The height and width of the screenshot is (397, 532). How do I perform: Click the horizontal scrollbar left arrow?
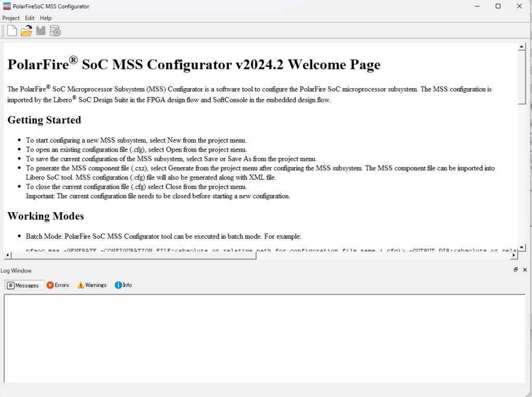(x=7, y=255)
